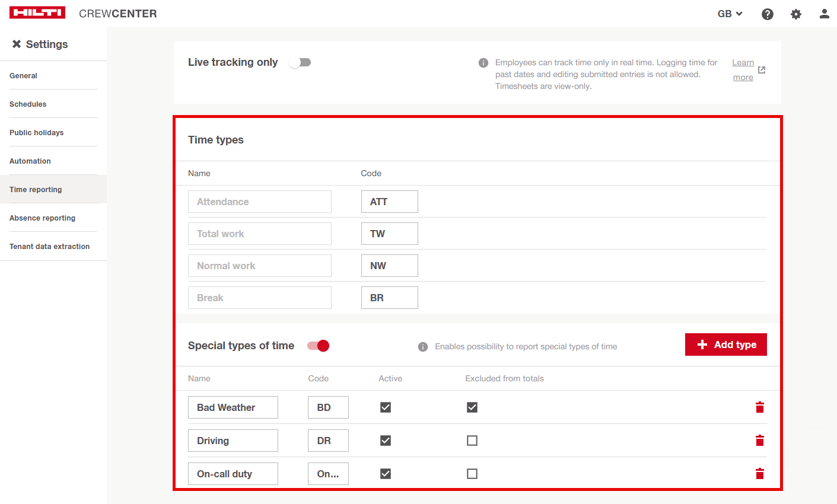Click the Hilti logo
This screenshot has height=504, width=837.
(x=37, y=13)
